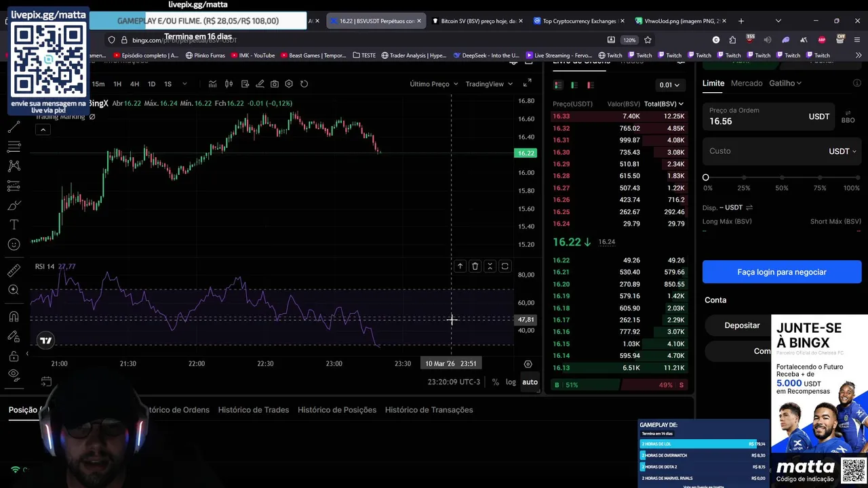This screenshot has width=868, height=488.
Task: Open the indicators chart icon
Action: (213, 84)
